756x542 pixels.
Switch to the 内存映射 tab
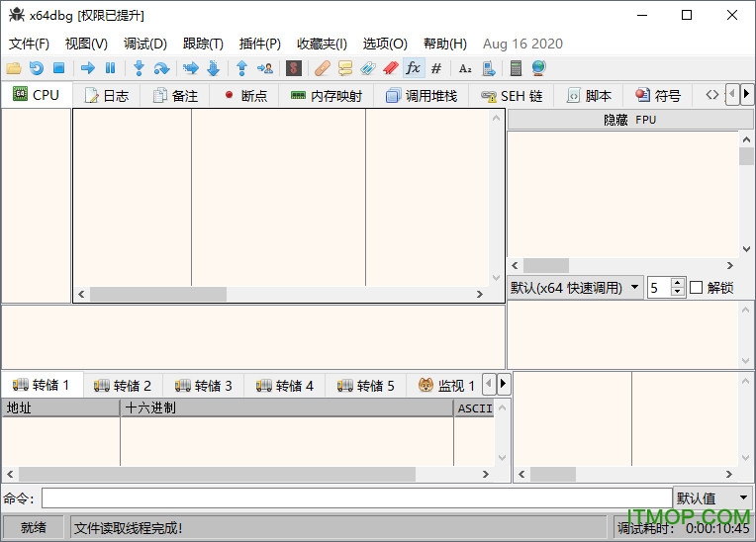click(x=326, y=96)
